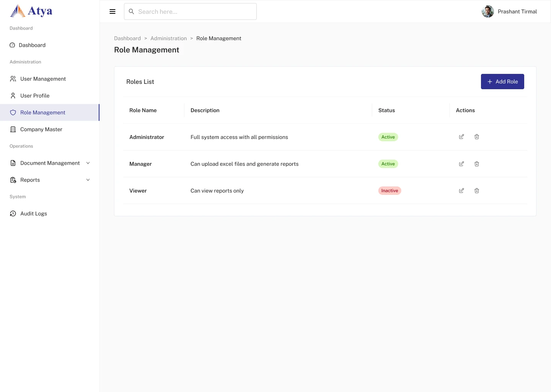Click the Administrator Active status badge
This screenshot has width=551, height=392.
(388, 137)
